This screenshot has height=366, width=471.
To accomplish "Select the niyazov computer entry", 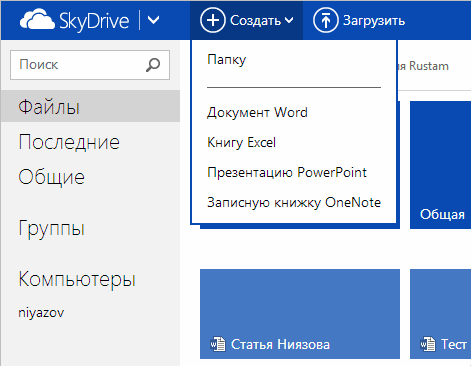I will tap(41, 313).
